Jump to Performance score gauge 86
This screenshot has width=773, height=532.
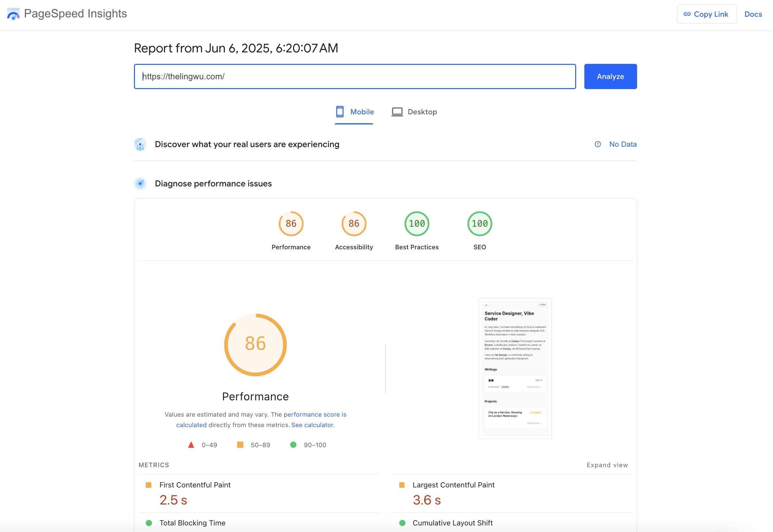(291, 224)
